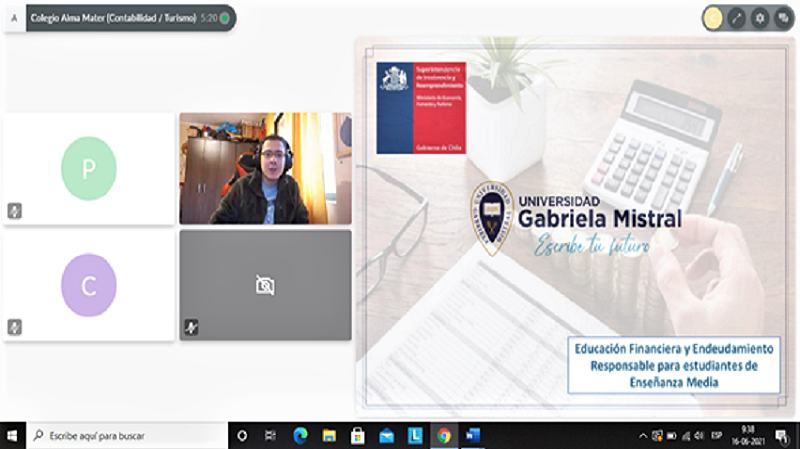
Task: Launch Microsoft Edge from taskbar
Action: (x=300, y=436)
